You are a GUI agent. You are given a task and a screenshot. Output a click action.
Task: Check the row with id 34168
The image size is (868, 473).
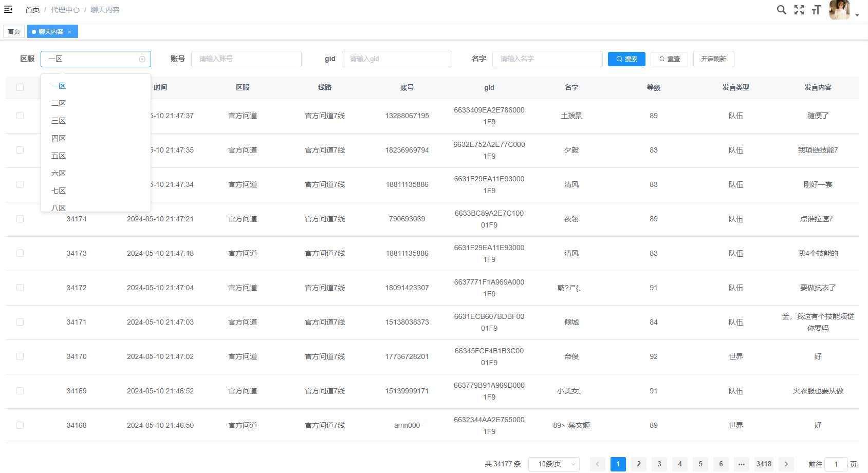pos(20,425)
